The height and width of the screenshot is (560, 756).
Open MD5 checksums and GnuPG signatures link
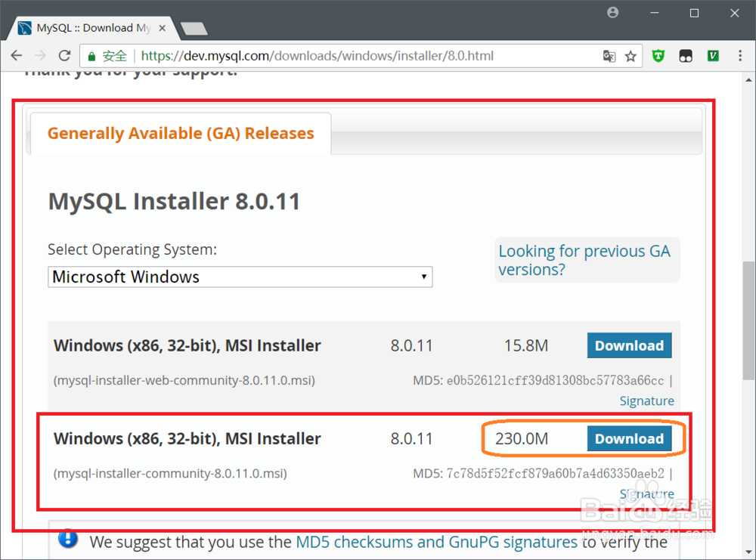point(436,542)
